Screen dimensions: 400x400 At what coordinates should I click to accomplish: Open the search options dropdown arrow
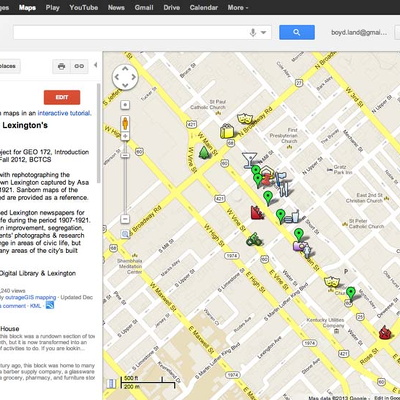tap(263, 33)
